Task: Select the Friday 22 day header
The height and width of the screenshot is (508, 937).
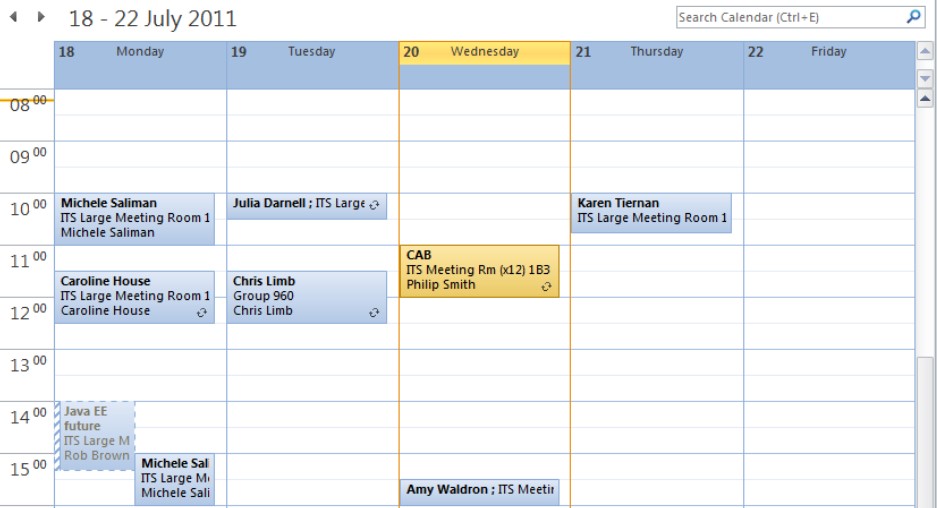Action: tap(829, 52)
